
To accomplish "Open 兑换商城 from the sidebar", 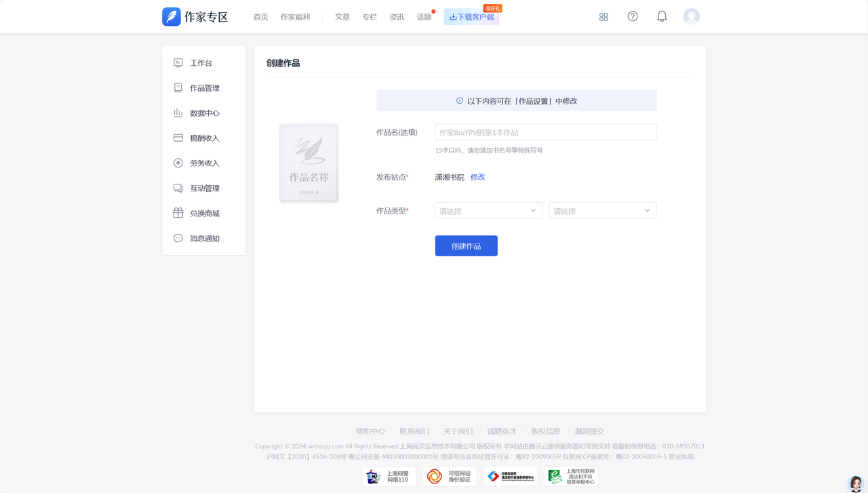I will click(x=204, y=214).
